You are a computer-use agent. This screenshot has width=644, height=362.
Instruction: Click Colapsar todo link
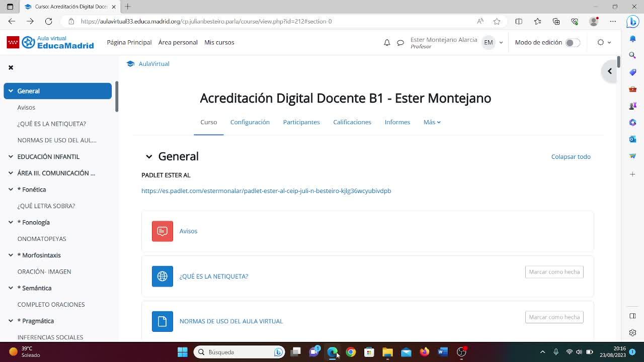(571, 157)
